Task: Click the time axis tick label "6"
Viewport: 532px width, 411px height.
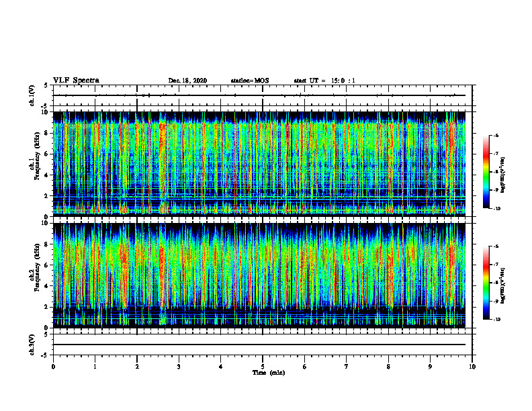Action: click(x=305, y=367)
